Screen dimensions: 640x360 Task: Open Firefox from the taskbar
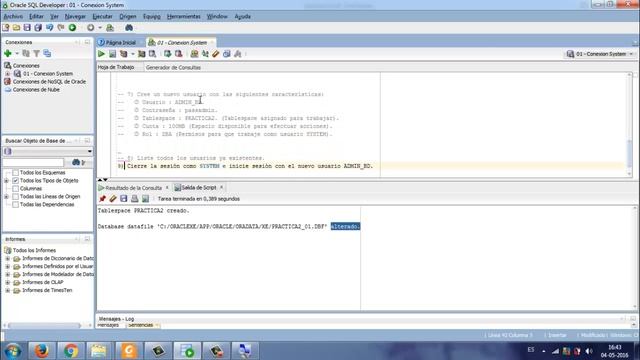[41, 351]
